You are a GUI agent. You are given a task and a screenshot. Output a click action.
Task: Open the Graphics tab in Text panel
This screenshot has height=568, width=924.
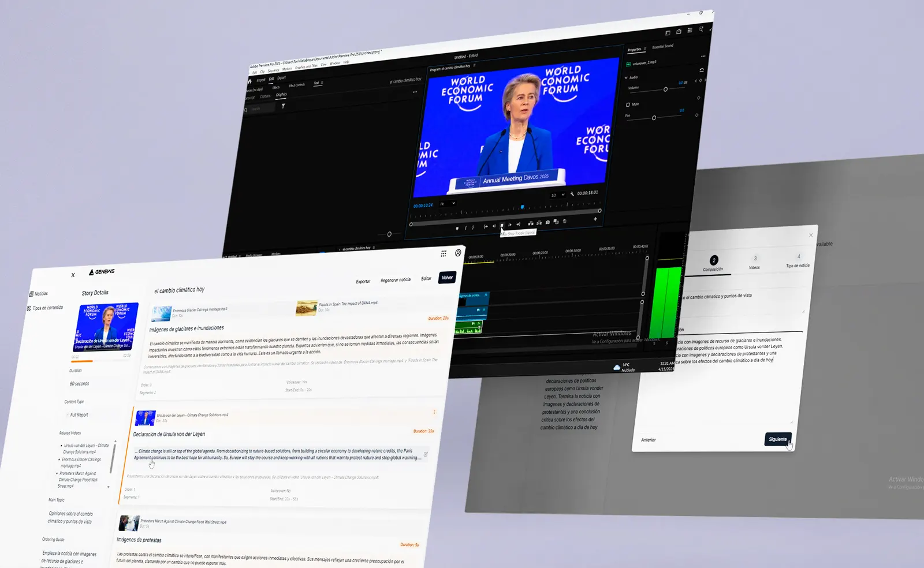tap(281, 95)
